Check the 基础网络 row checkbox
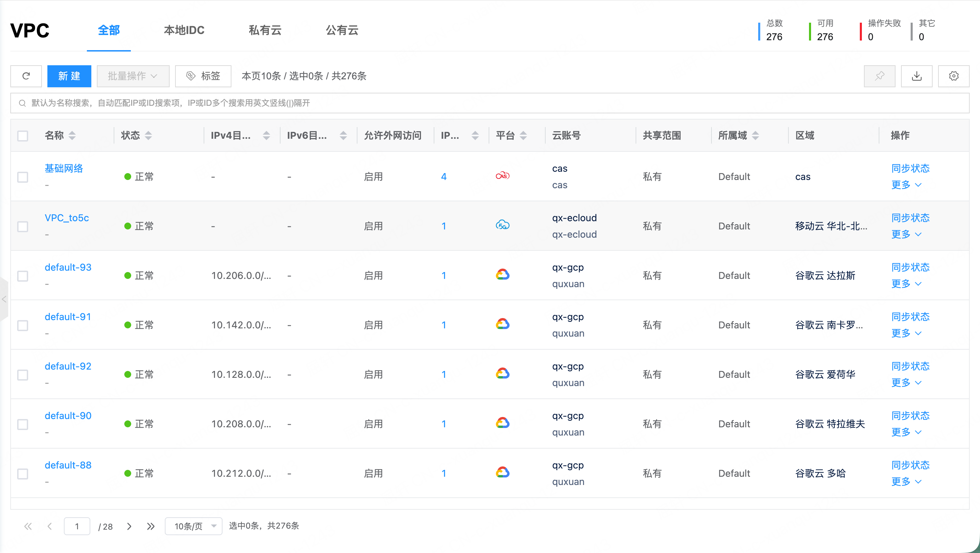Viewport: 980px width, 553px height. click(23, 177)
